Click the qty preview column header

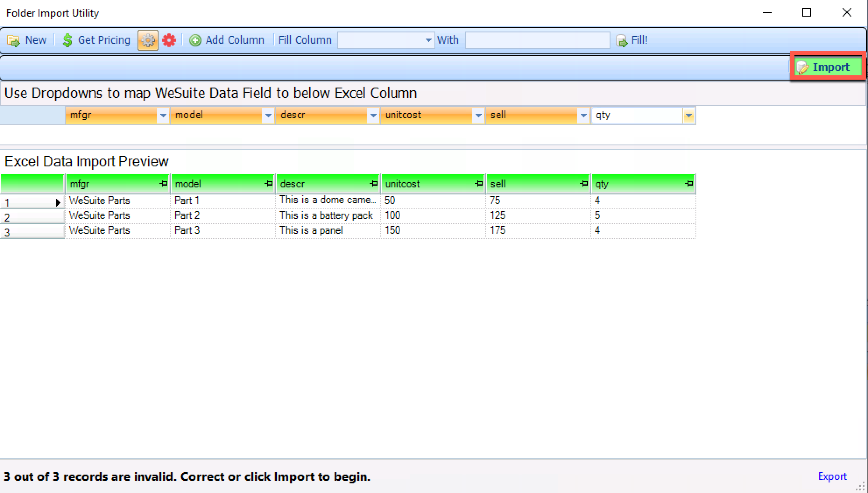(643, 184)
